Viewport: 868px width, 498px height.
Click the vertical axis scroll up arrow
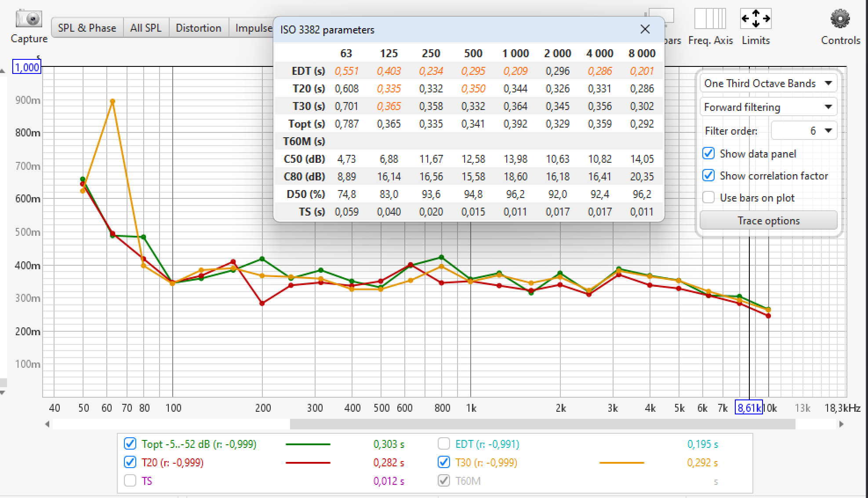3,70
